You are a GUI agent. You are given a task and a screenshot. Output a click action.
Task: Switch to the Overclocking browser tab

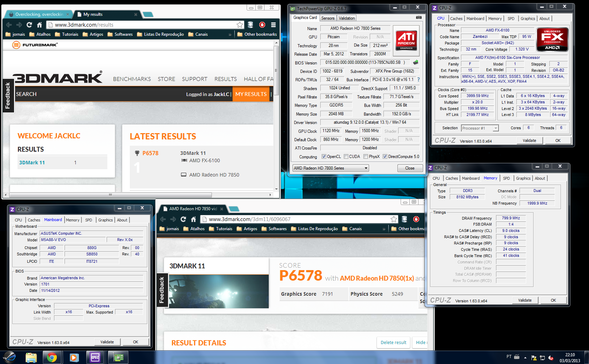[39, 14]
